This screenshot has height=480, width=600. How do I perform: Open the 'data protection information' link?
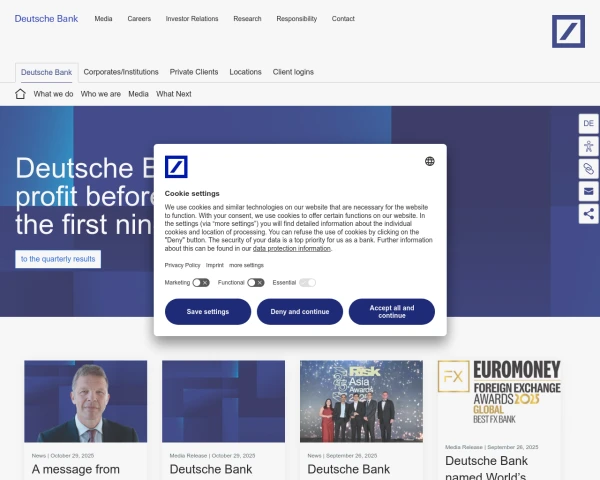pos(291,248)
